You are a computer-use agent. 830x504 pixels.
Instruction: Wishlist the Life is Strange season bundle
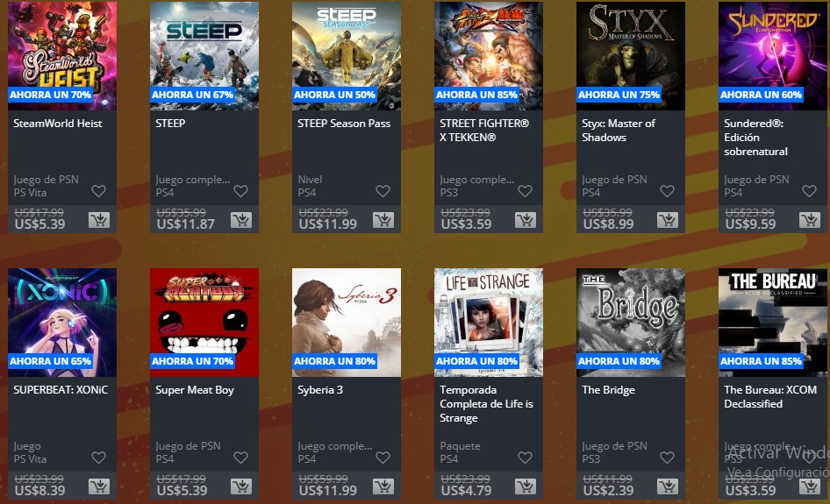click(525, 458)
